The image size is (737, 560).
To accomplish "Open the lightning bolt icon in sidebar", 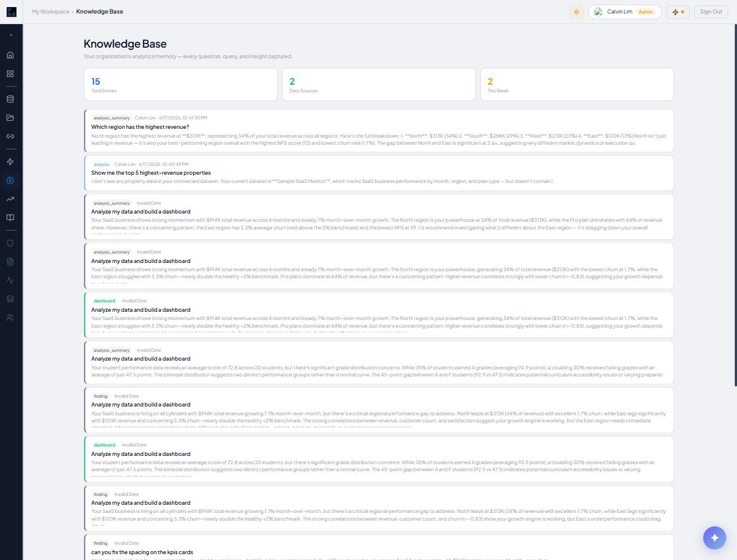I will pyautogui.click(x=10, y=162).
